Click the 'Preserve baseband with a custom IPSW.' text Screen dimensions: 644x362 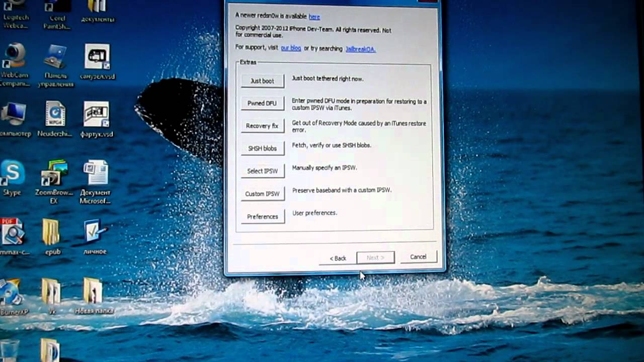[342, 191]
